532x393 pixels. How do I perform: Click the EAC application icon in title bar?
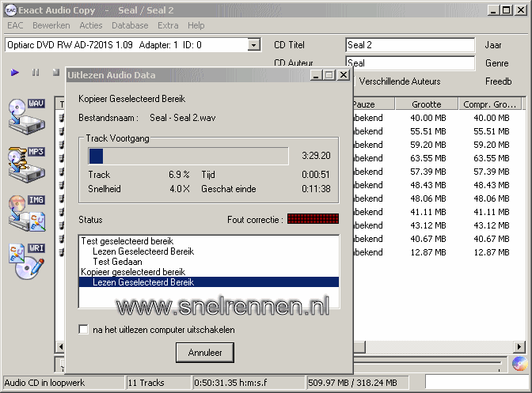tap(11, 10)
